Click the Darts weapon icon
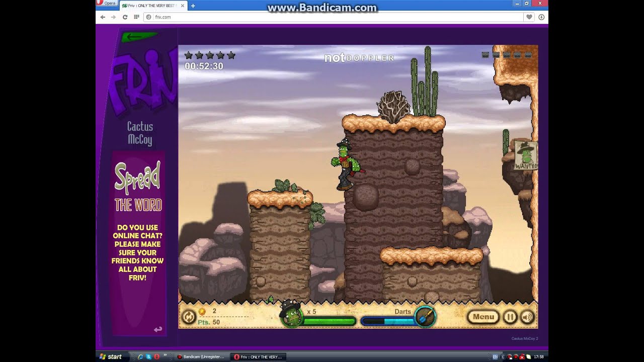Viewport: 644px width, 362px height. pos(425,317)
